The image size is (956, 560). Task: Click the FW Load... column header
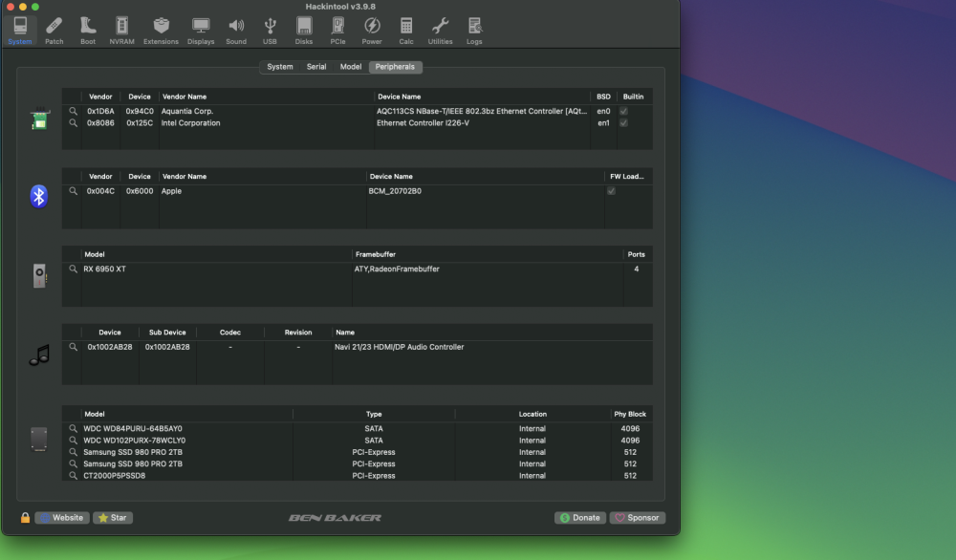click(627, 176)
